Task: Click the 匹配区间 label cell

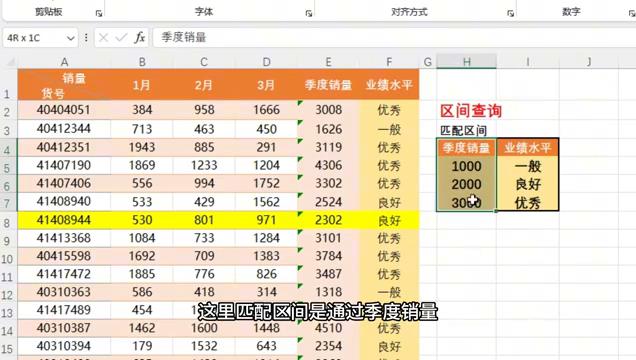Action: click(464, 131)
